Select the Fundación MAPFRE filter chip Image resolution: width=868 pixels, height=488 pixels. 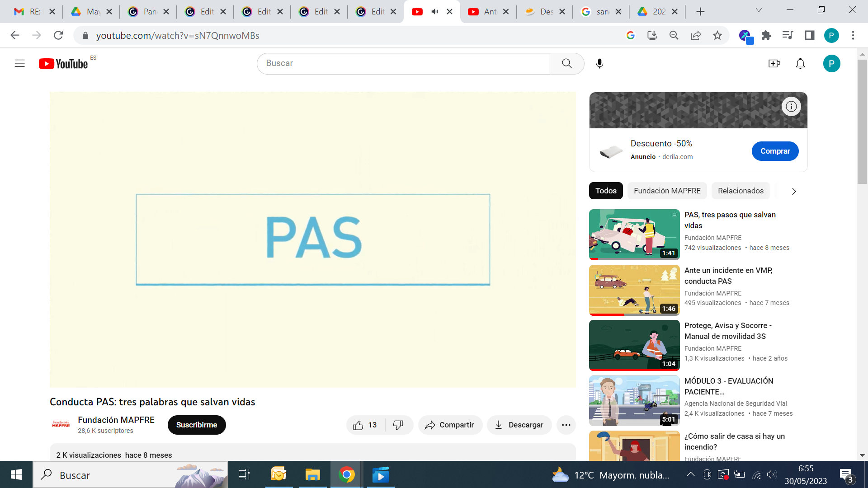point(667,191)
